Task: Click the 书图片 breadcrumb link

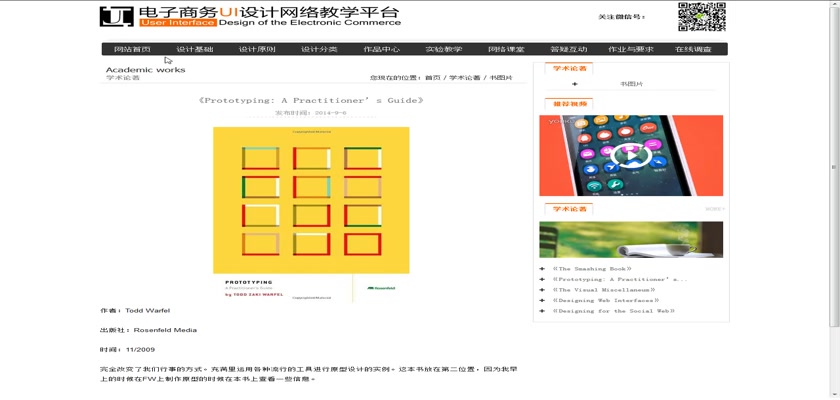Action: pos(501,78)
